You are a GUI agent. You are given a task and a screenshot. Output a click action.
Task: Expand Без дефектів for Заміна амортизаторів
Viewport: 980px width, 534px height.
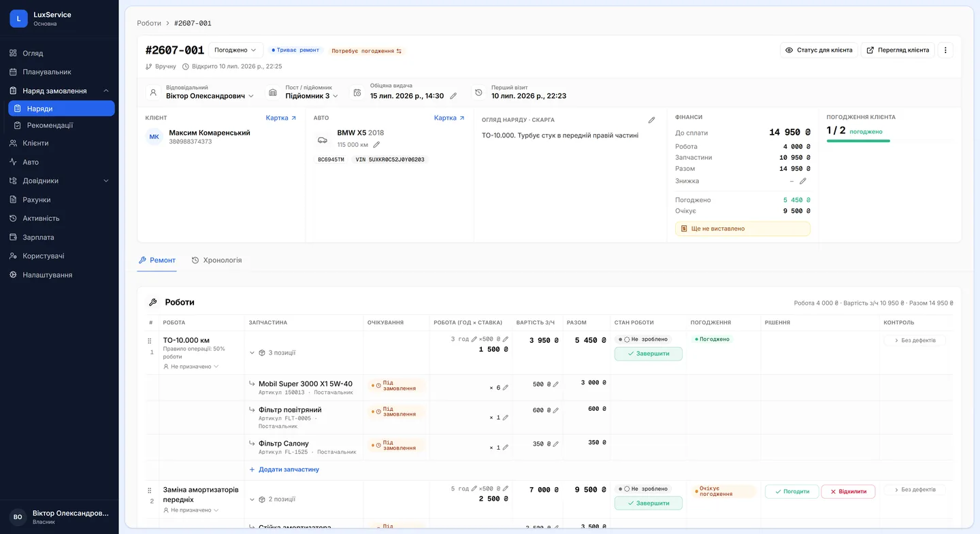coord(915,489)
